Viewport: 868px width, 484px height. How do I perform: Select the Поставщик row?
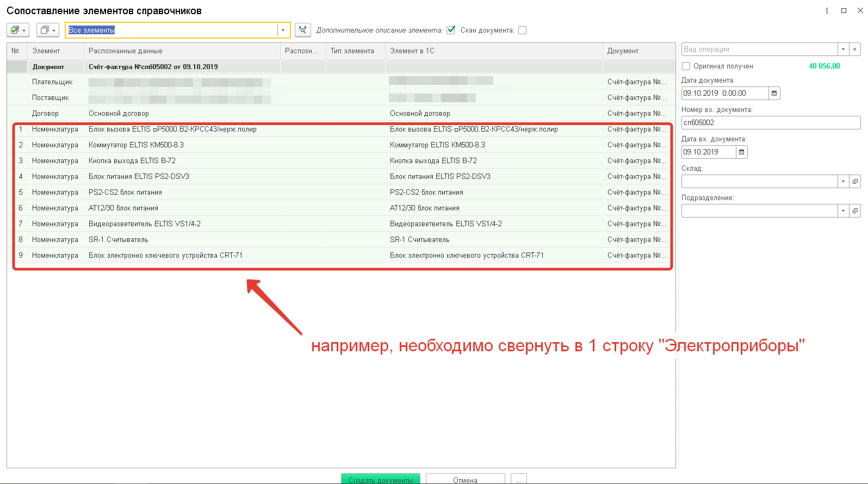click(x=341, y=98)
